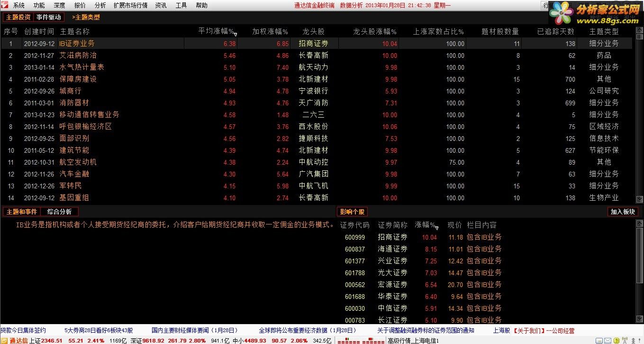Sort by the 平均涨幅% column header
The image size is (644, 344).
coord(217,31)
